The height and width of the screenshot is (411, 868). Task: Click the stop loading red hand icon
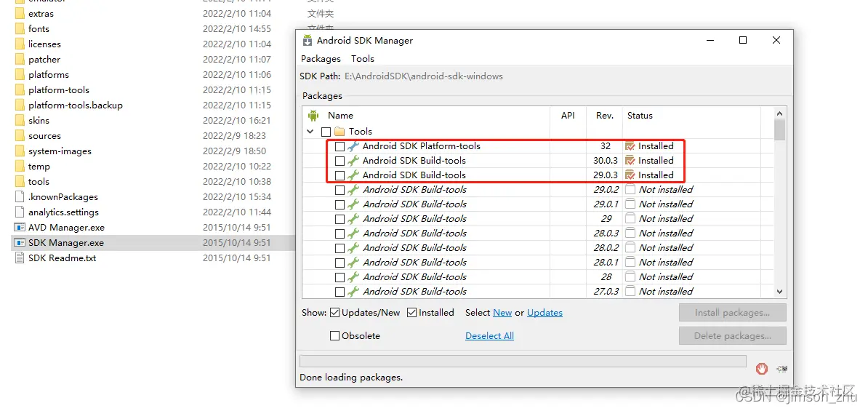[x=763, y=368]
